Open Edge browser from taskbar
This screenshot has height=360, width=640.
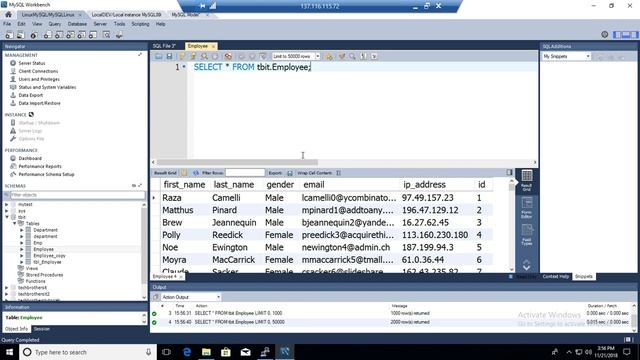tap(187, 352)
